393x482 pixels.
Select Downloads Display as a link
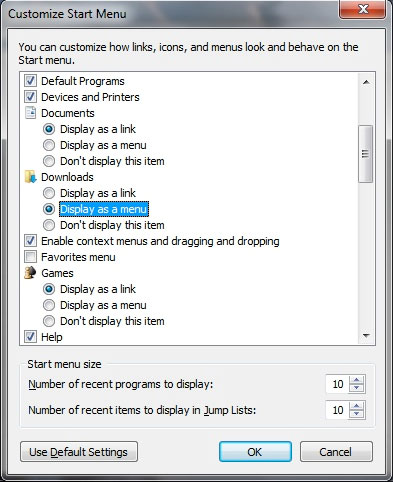[49, 193]
